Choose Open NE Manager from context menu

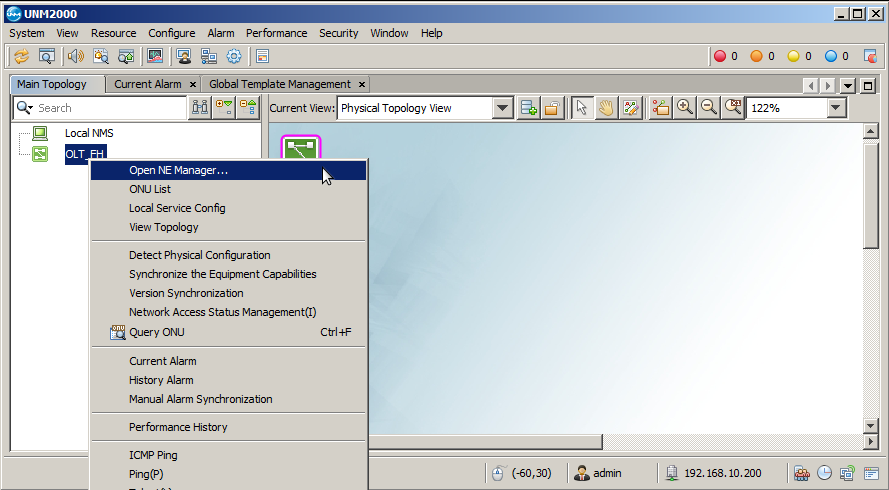coord(228,170)
